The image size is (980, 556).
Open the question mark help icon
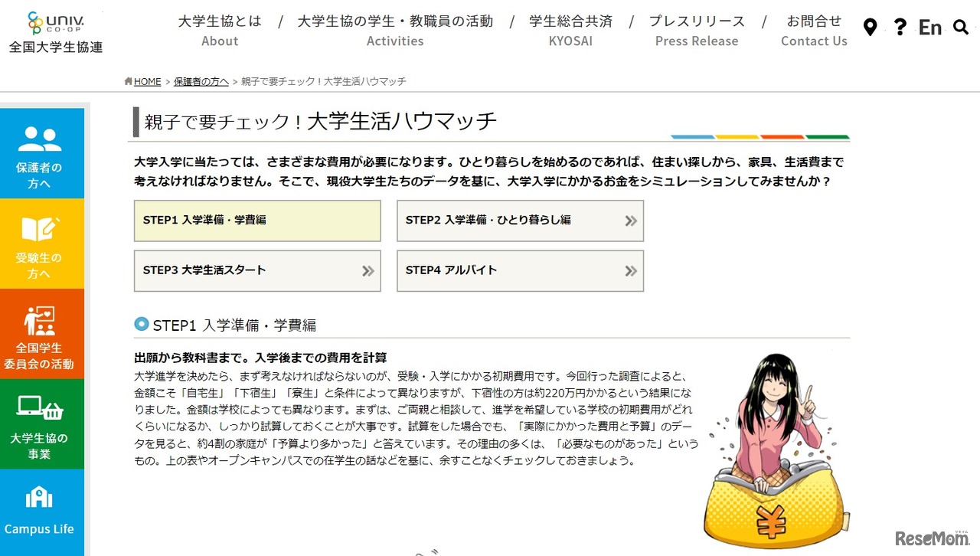[900, 28]
